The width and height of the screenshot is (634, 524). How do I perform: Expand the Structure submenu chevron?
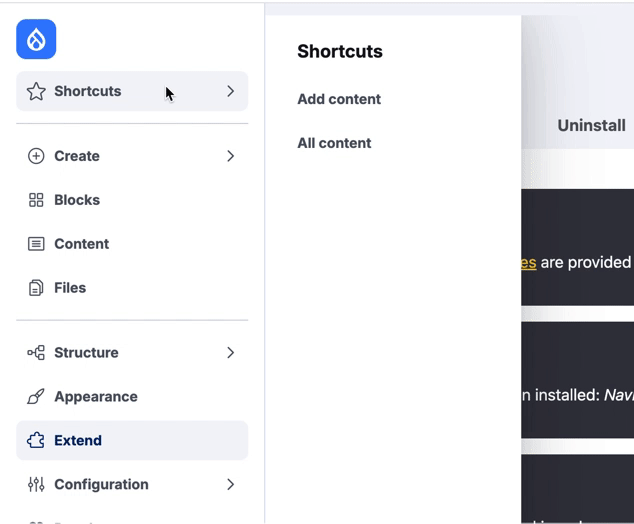tap(230, 353)
